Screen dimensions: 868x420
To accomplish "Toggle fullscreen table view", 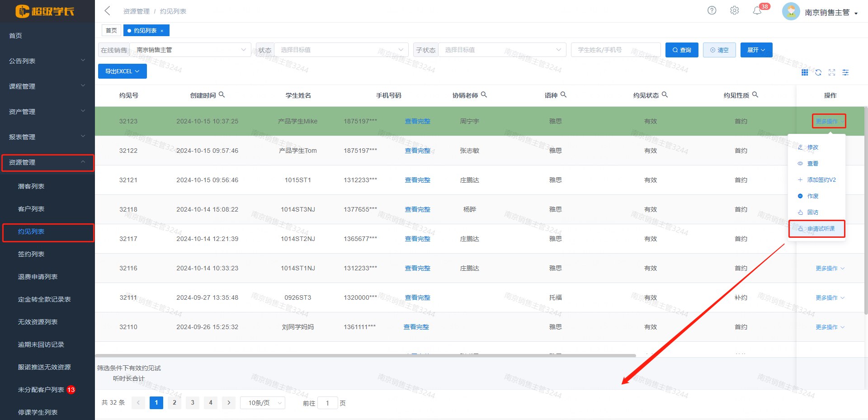I will 832,72.
